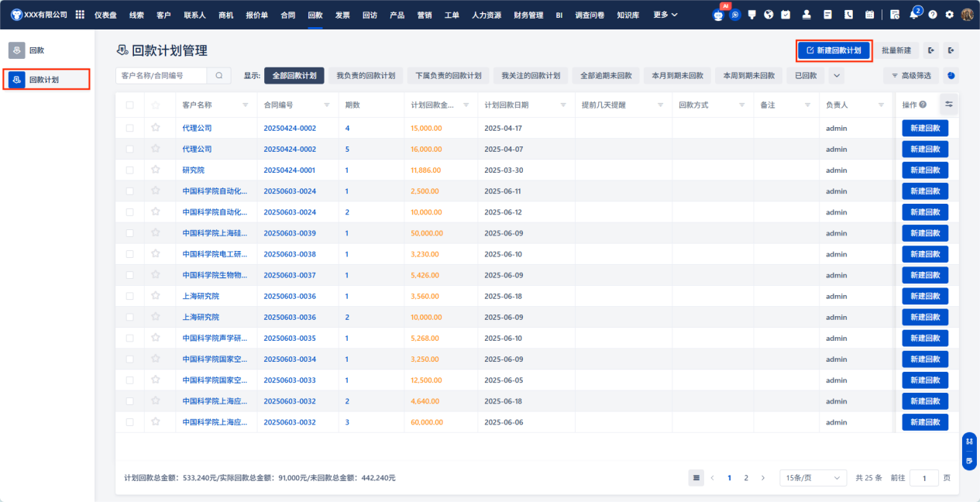Open the settings gear icon
This screenshot has width=980, height=502.
(x=949, y=15)
